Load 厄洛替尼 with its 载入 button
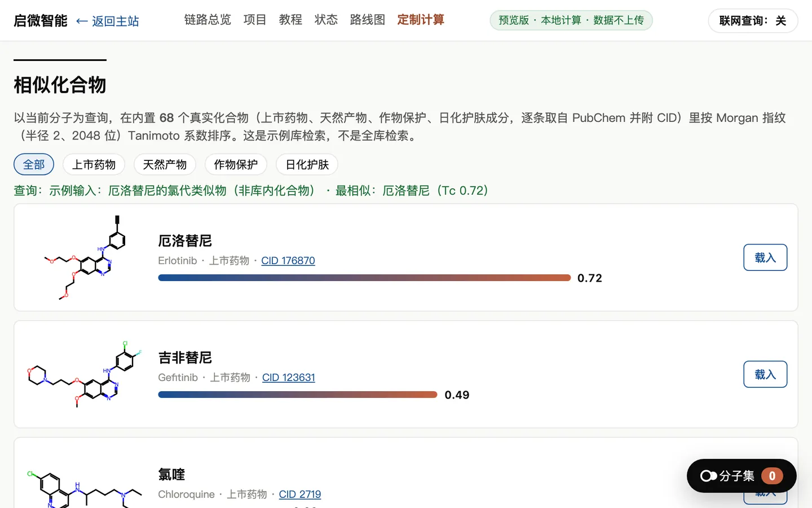The height and width of the screenshot is (508, 812). tap(765, 257)
